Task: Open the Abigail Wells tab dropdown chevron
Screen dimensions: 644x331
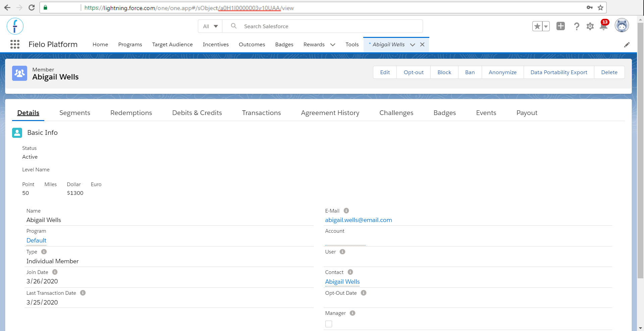Action: (413, 45)
